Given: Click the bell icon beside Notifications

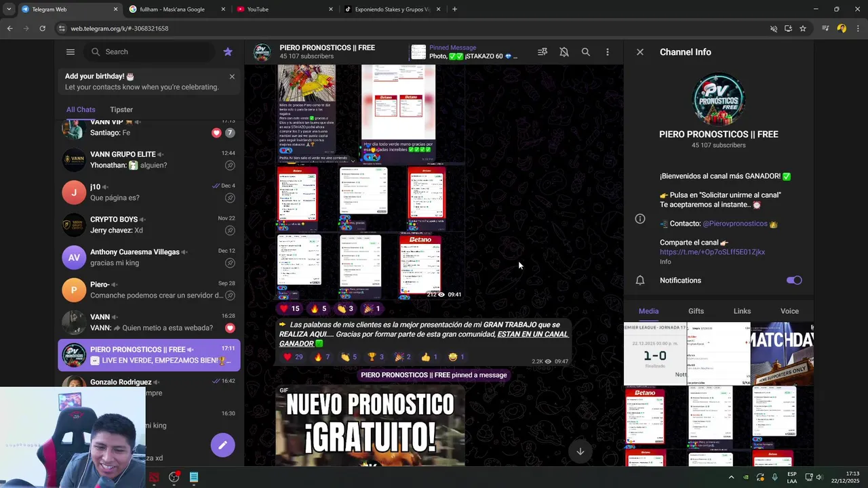Looking at the screenshot, I should click(x=640, y=280).
